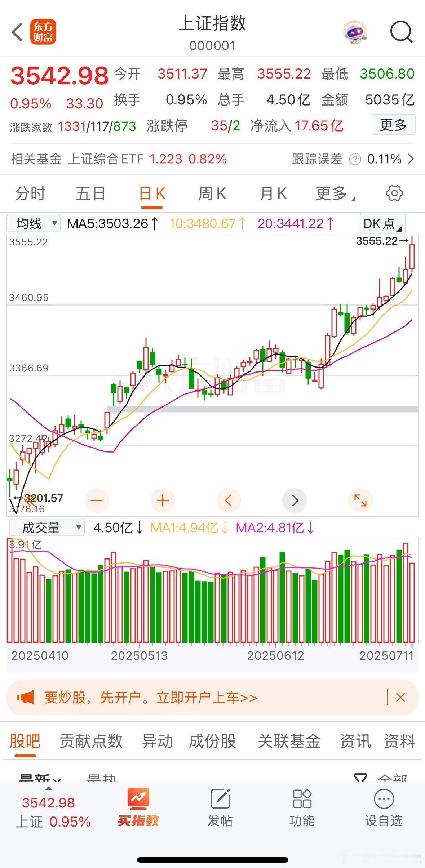Tap the 3201.57 low-price marker on chart
This screenshot has height=868, width=425.
point(38,498)
